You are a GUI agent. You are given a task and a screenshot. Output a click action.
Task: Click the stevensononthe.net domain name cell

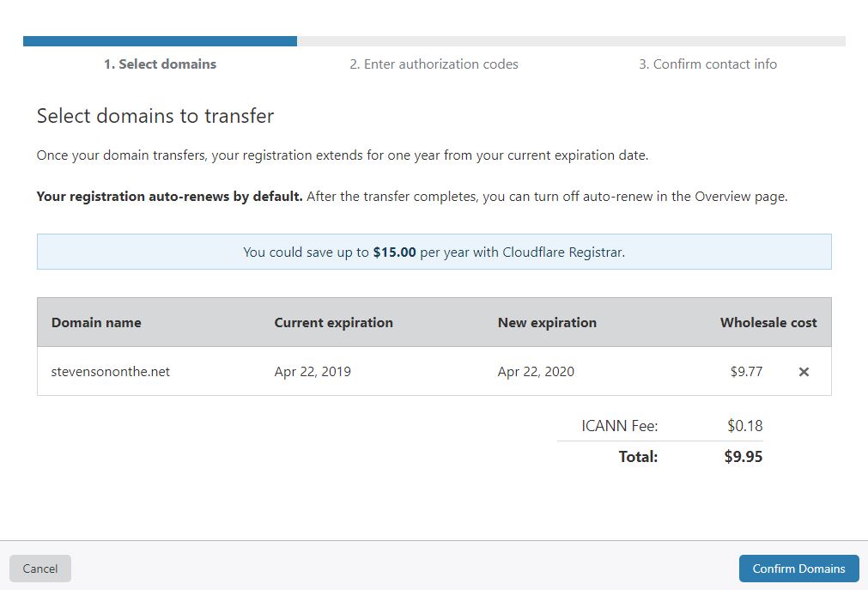(110, 372)
